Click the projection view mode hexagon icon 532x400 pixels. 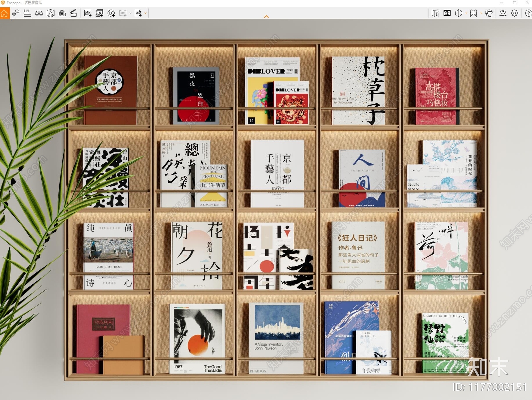click(459, 13)
